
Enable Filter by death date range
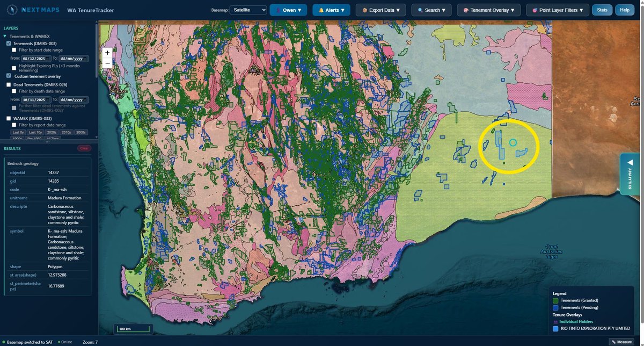(x=14, y=91)
